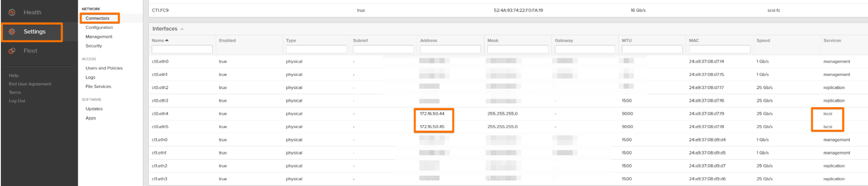
Task: Click the Fleet icon in sidebar
Action: tap(12, 51)
